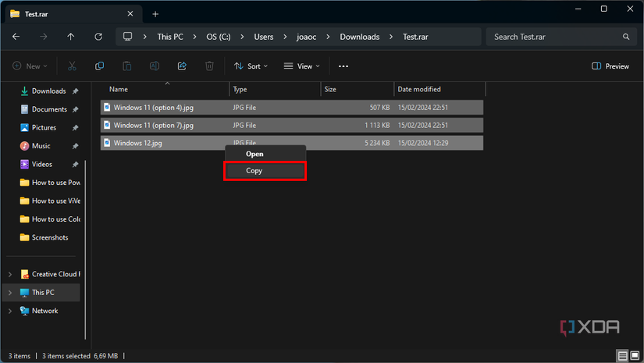Viewport: 644px width, 363px height.
Task: Expand the chevron after Downloads in path
Action: pyautogui.click(x=391, y=37)
